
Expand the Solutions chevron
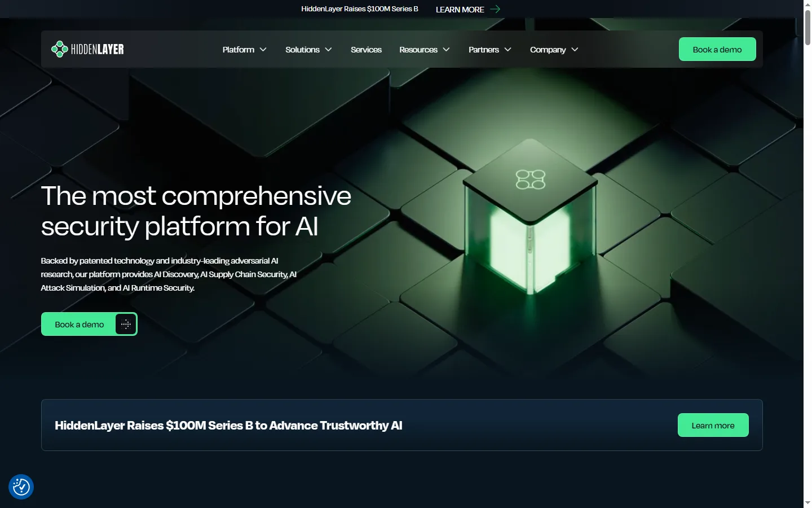coord(328,50)
